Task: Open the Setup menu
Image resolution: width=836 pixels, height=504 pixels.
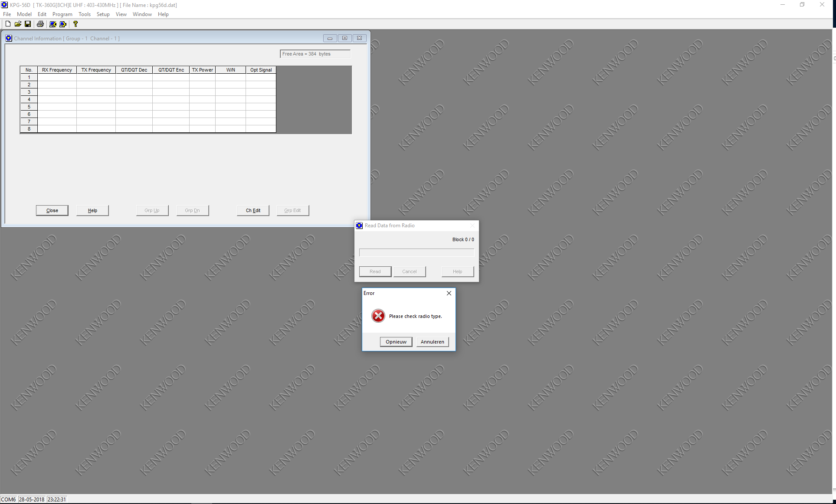Action: click(103, 14)
